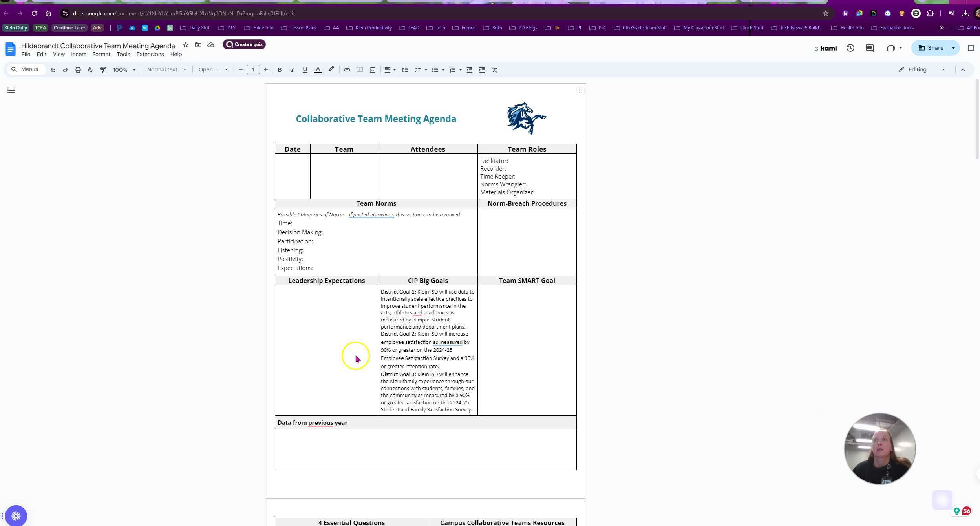Image resolution: width=980 pixels, height=526 pixels.
Task: Toggle bold formatting
Action: pyautogui.click(x=280, y=70)
